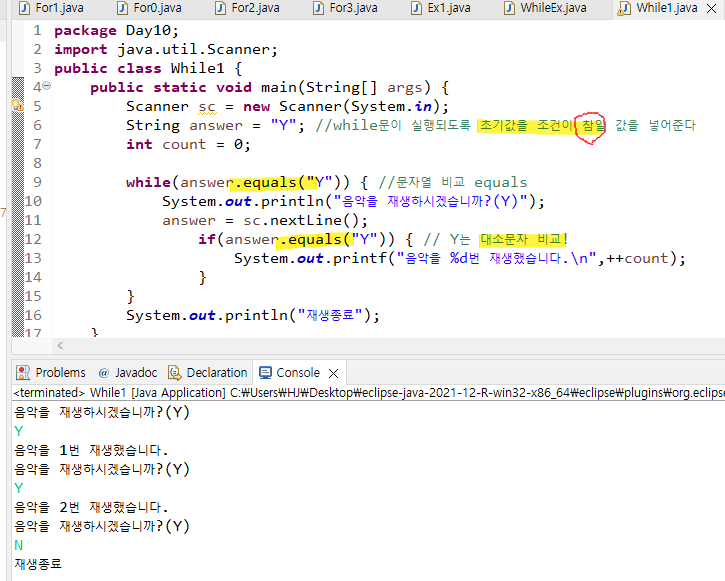This screenshot has height=581, width=725.
Task: Click the terminated While1 console header
Action: 369,393
